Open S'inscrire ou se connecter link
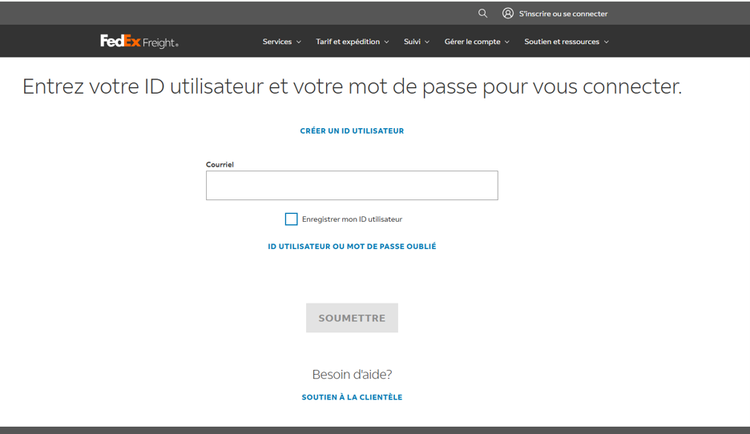Viewport: 750px width, 434px height. pyautogui.click(x=563, y=14)
